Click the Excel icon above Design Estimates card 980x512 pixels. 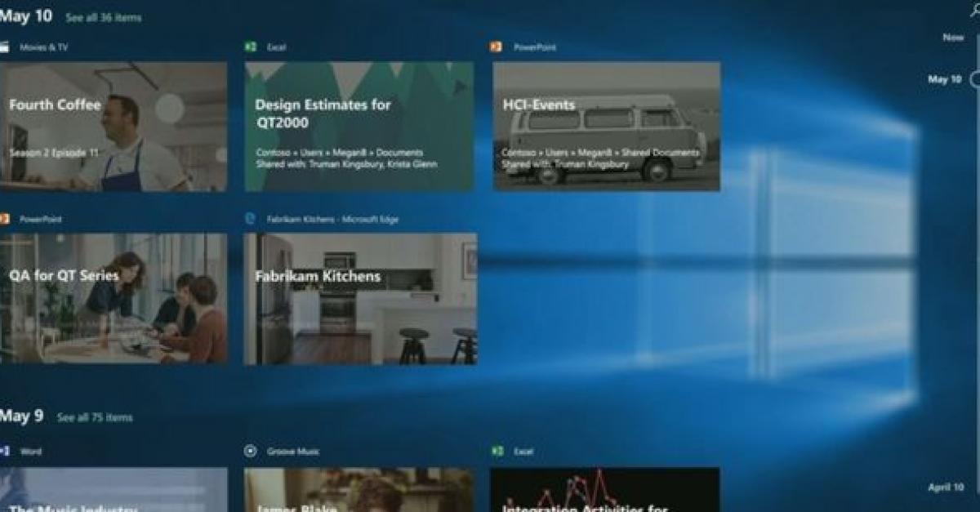[x=251, y=47]
